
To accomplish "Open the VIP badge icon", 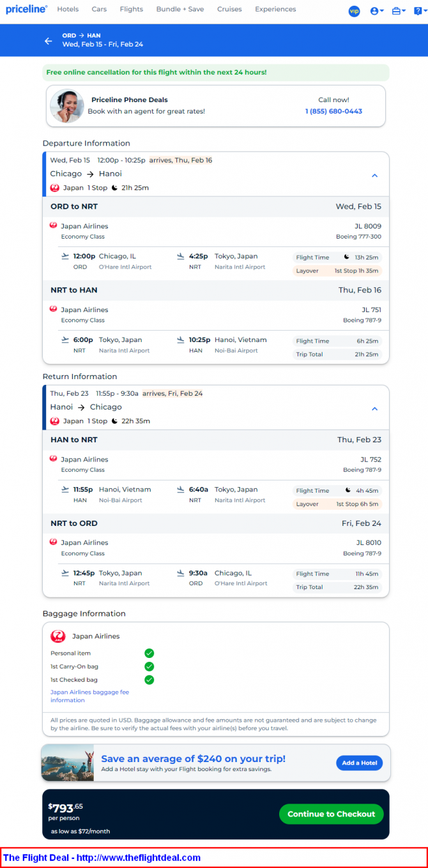I will 354,11.
